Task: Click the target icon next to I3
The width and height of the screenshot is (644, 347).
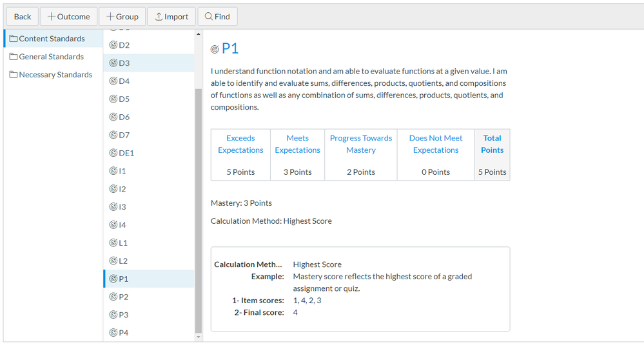Action: click(x=113, y=207)
